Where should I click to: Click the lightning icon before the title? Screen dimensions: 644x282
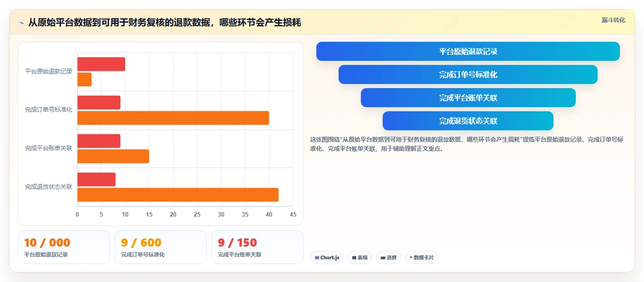coord(22,23)
